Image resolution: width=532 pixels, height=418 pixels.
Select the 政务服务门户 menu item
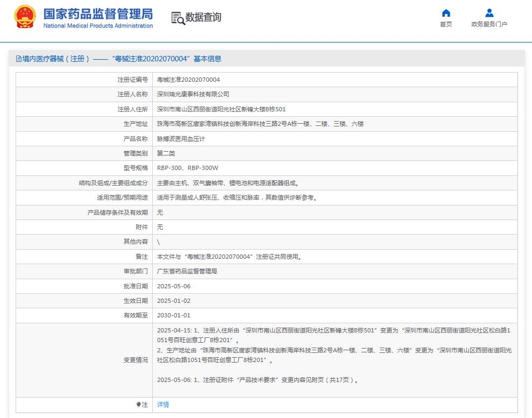(x=489, y=24)
